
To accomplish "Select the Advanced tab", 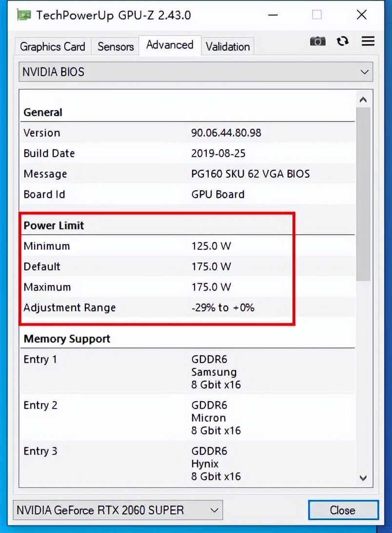I will [x=170, y=45].
